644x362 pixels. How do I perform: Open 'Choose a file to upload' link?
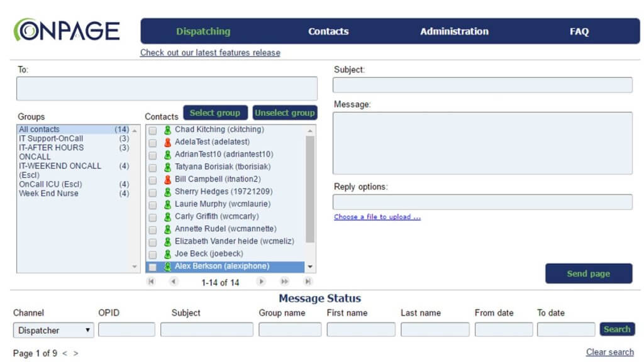(x=377, y=217)
